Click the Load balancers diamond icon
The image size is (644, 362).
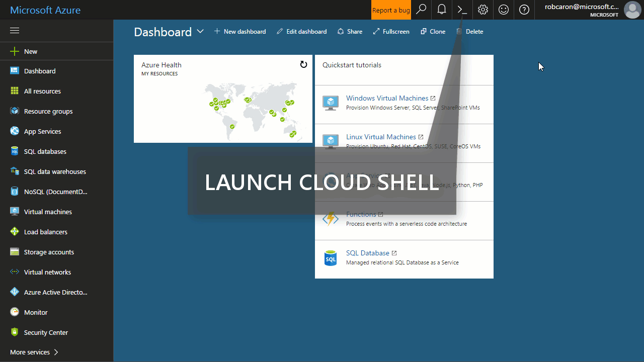pos(15,232)
